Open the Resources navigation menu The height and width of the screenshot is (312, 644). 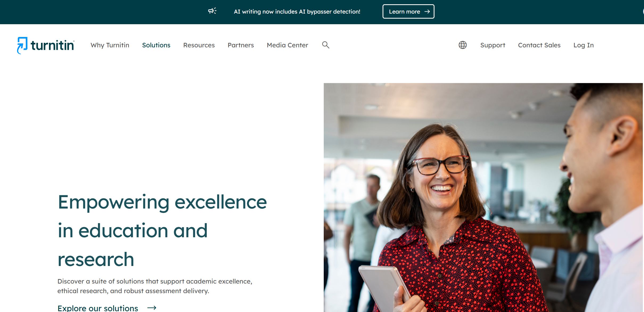pos(199,45)
